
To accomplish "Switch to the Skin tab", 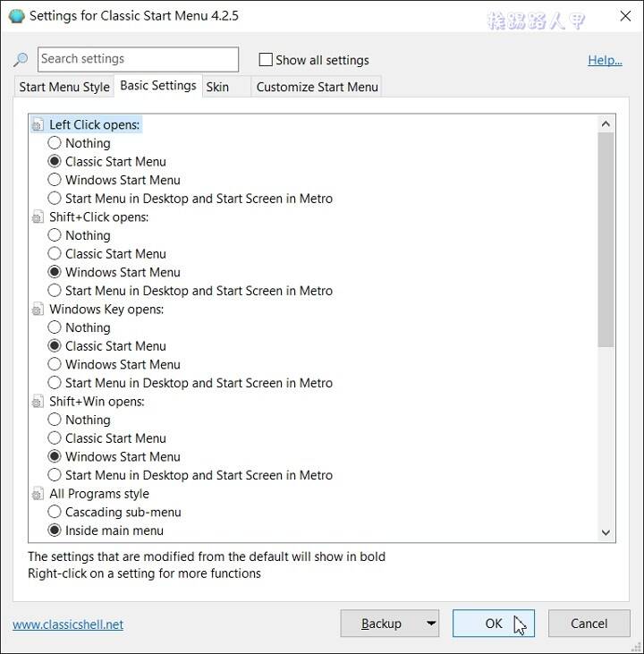I will [x=226, y=87].
